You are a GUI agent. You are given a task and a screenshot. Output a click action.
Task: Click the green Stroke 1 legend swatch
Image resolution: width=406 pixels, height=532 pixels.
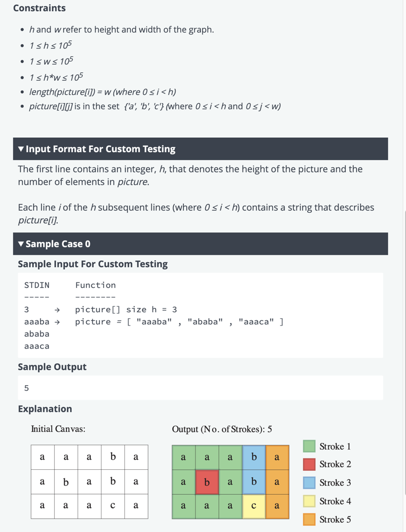tap(309, 446)
